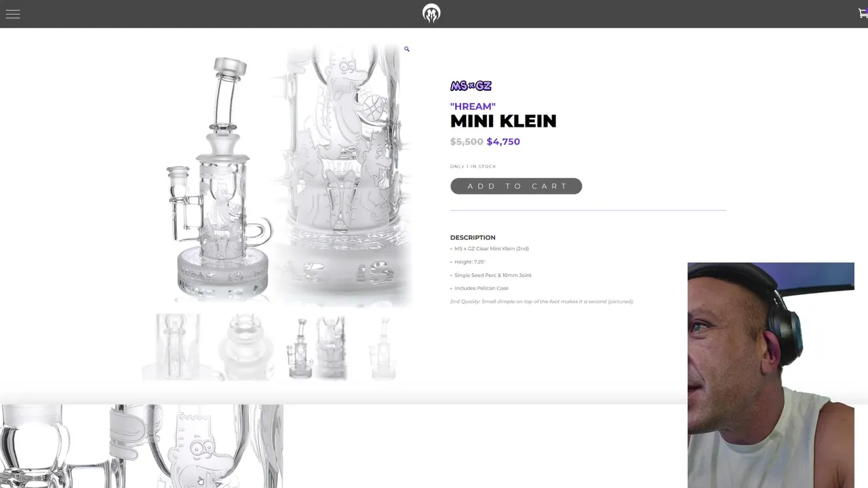The height and width of the screenshot is (488, 868).
Task: Click the magnifier zoom icon on image
Action: coord(407,49)
